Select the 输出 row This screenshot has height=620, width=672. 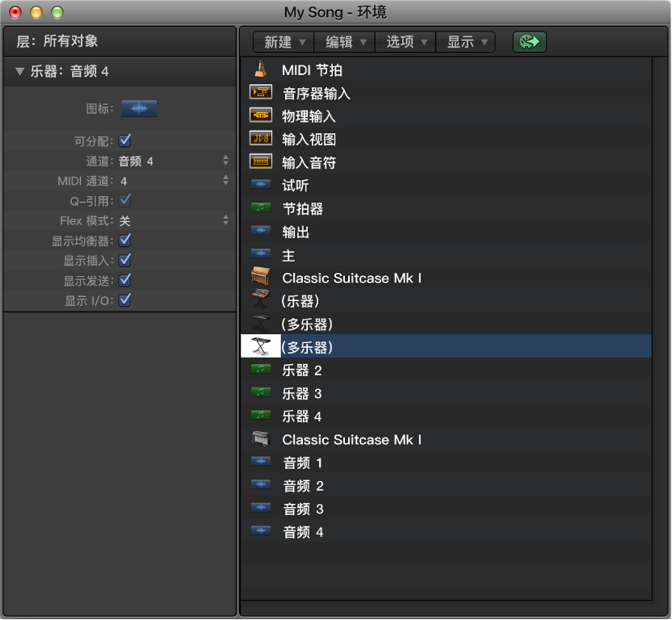click(x=446, y=232)
